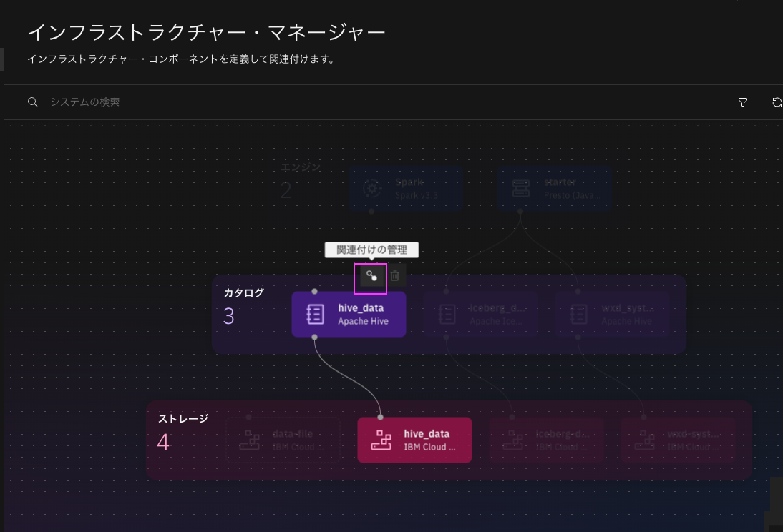Image resolution: width=783 pixels, height=532 pixels.
Task: Click the connector dot below the Spark engine
Action: pyautogui.click(x=371, y=212)
